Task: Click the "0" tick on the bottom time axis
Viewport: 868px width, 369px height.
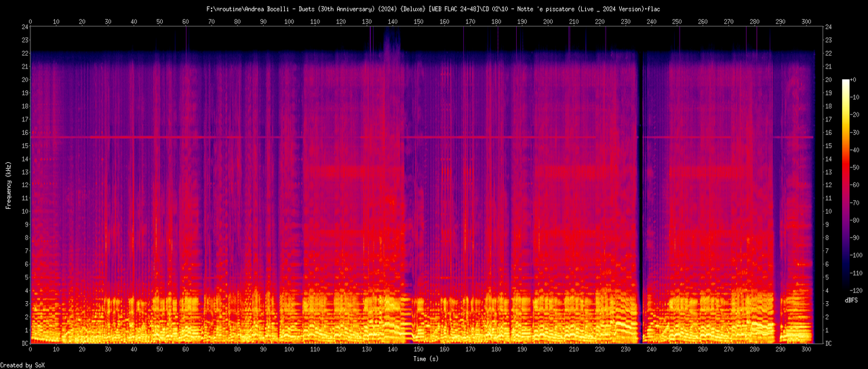Action: pyautogui.click(x=31, y=350)
